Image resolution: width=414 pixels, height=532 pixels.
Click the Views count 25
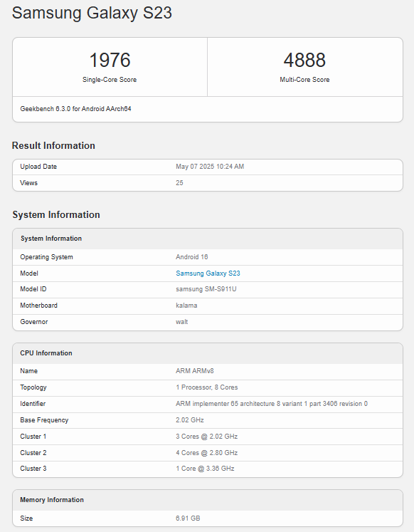tap(179, 183)
